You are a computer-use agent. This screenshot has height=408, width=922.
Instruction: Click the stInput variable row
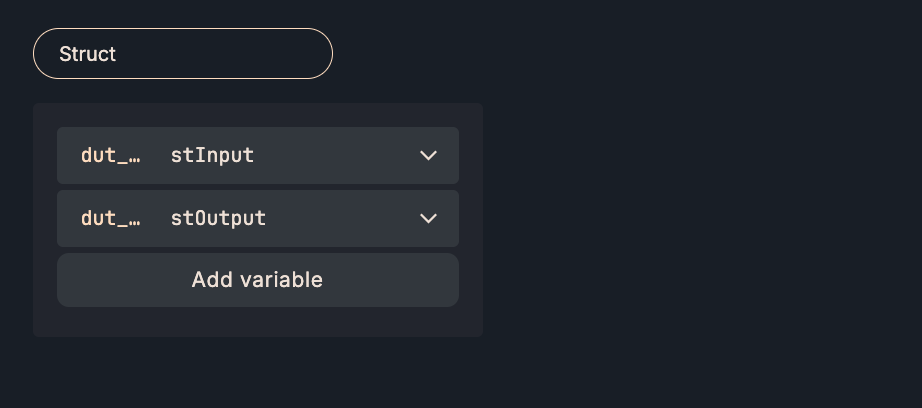pos(330,156)
